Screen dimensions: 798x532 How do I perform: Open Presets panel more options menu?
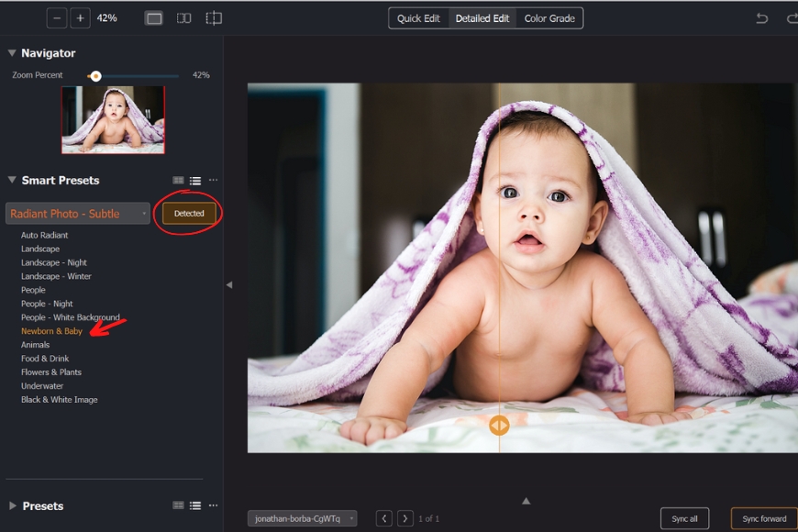coord(213,505)
